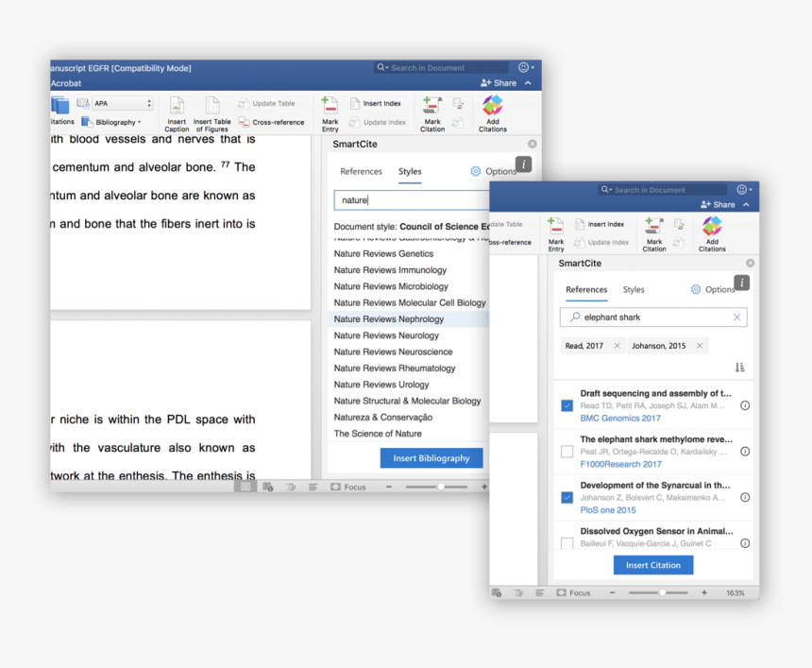Switch to Styles tab in front SmartCite
Screen dimensions: 812x668
pos(634,290)
